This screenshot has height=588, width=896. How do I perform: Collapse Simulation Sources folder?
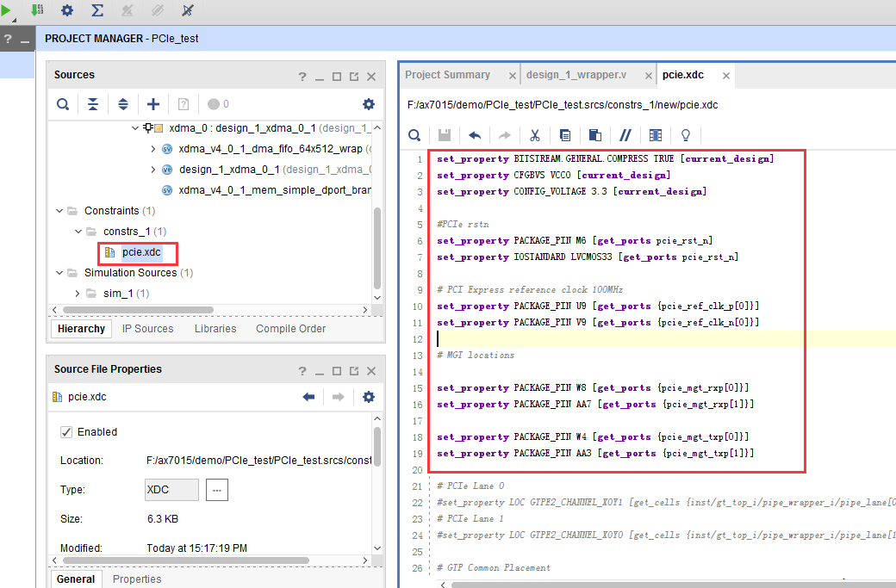click(59, 273)
